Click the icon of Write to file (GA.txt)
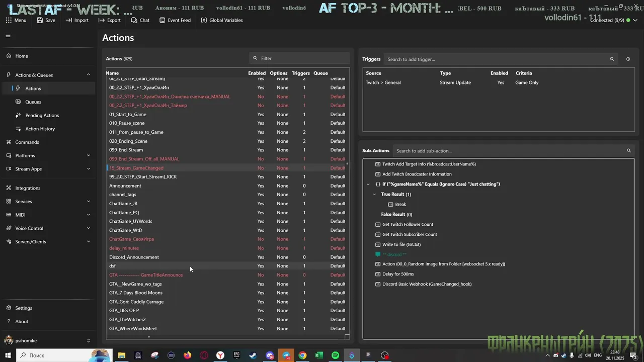Screen dimensions: 644x362 pyautogui.click(x=378, y=244)
